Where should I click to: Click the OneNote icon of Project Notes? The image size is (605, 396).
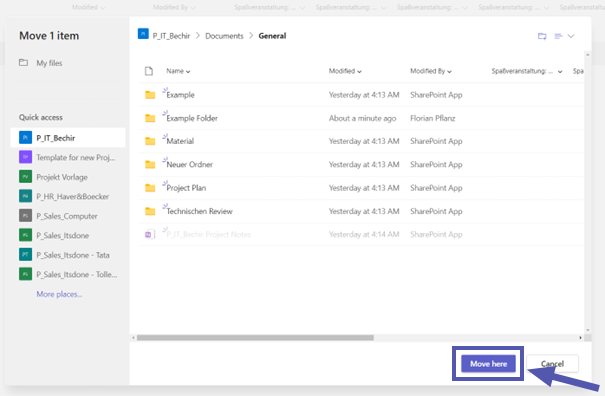click(x=150, y=234)
